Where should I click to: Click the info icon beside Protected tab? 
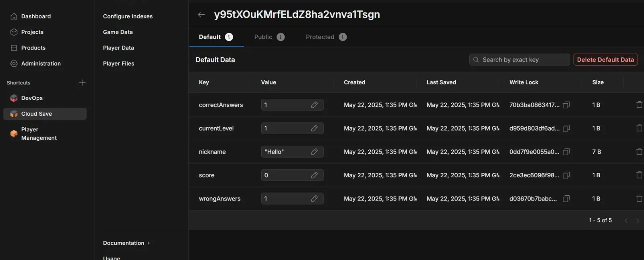(x=343, y=37)
